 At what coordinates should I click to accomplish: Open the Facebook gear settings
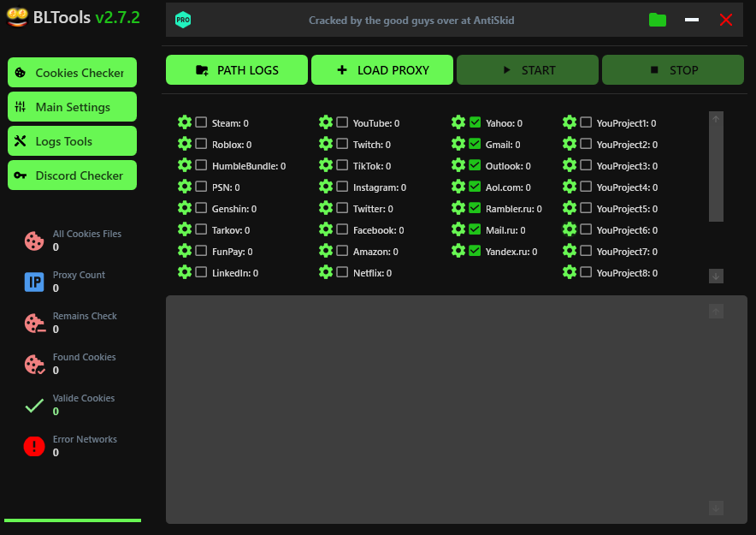point(326,229)
